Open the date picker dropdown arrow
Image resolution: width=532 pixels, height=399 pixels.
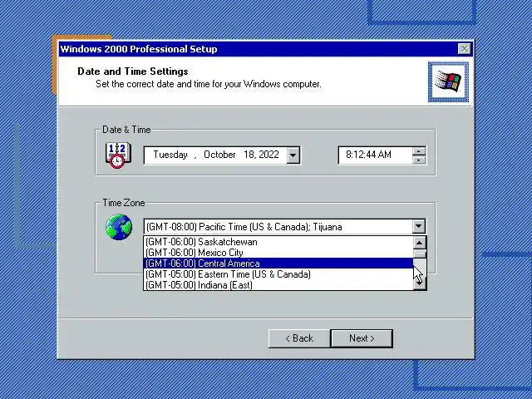pyautogui.click(x=293, y=155)
